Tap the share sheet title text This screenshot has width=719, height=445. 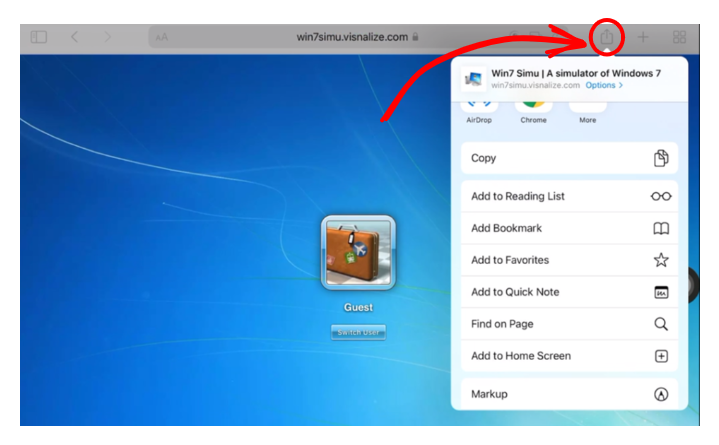click(576, 73)
